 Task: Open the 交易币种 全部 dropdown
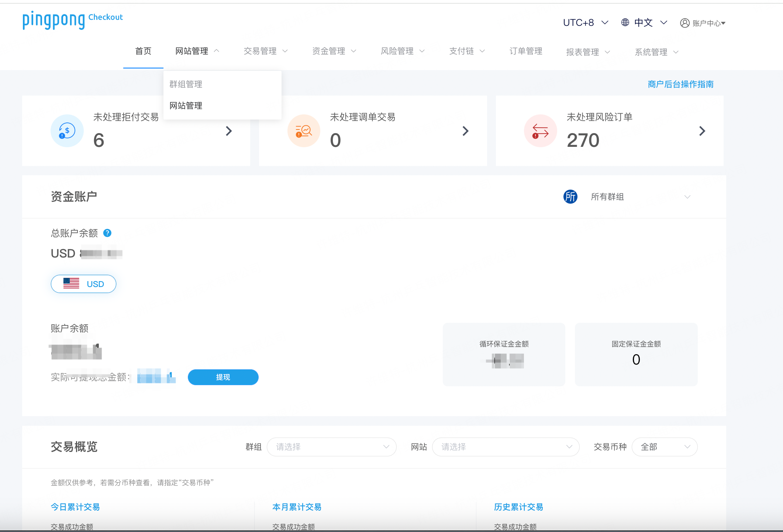coord(664,447)
